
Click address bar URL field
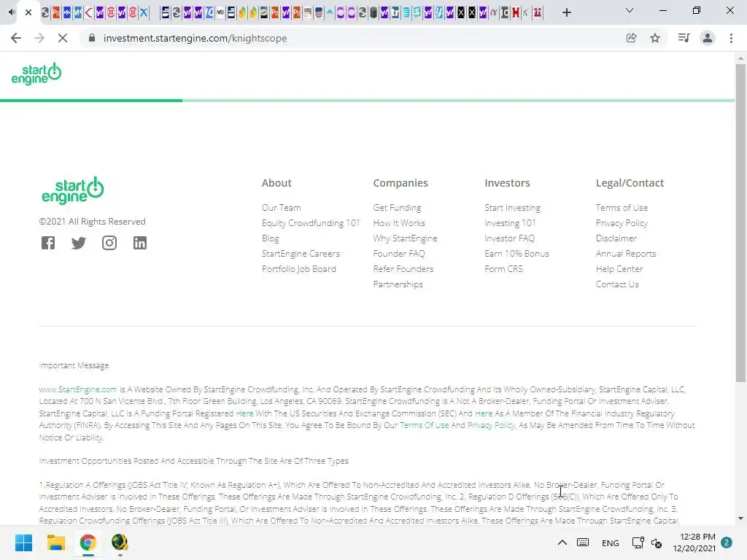pos(352,38)
